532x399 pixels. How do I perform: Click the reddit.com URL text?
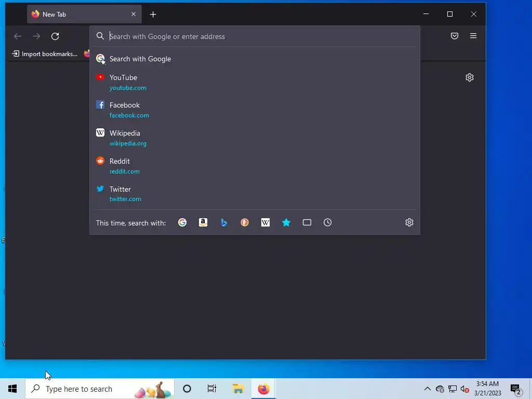tap(125, 171)
